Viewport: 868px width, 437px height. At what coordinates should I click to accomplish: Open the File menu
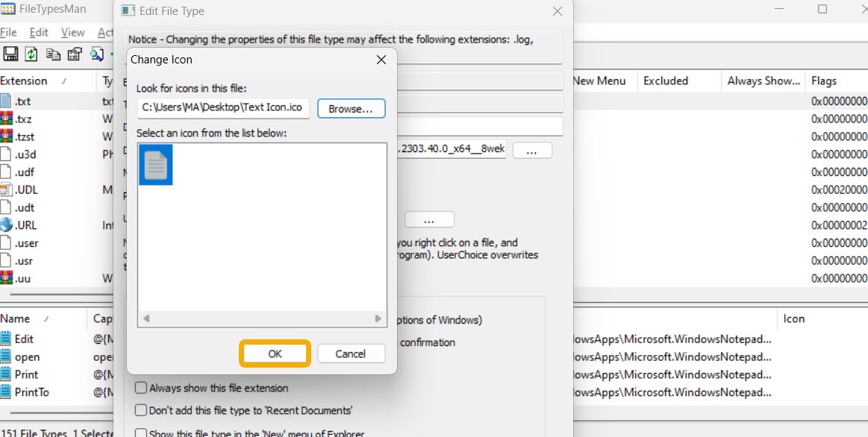point(8,32)
